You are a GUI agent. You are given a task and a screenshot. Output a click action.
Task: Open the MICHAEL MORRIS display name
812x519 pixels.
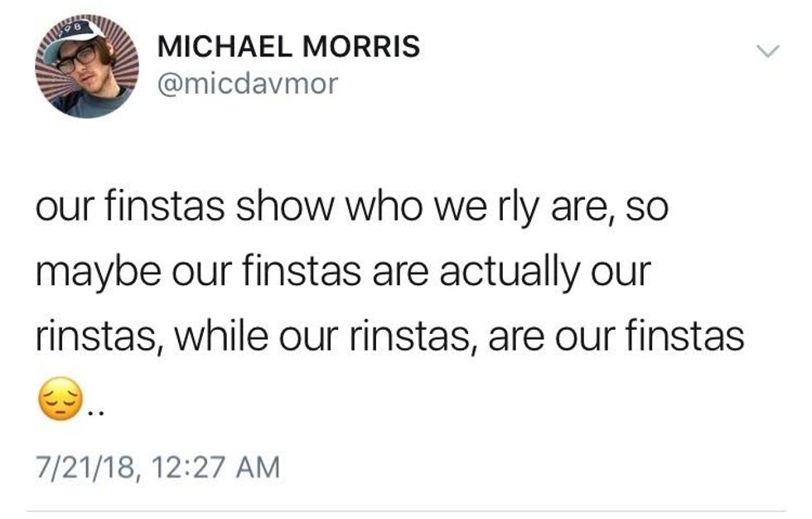pyautogui.click(x=288, y=47)
